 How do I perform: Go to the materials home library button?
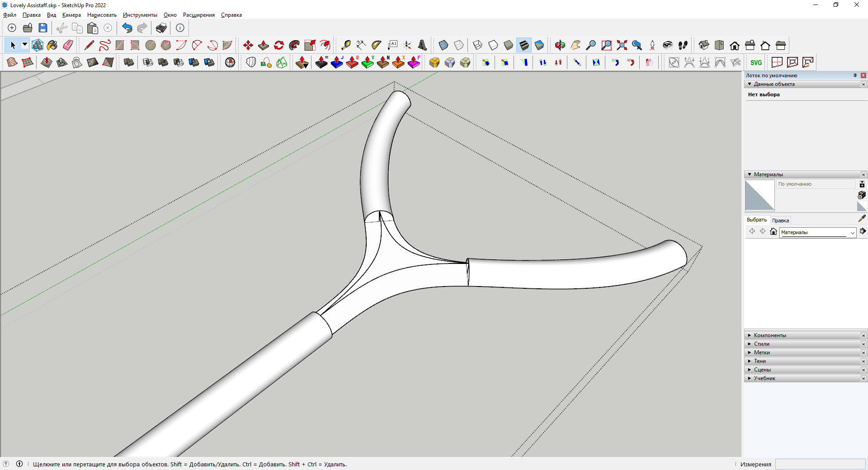[x=774, y=232]
